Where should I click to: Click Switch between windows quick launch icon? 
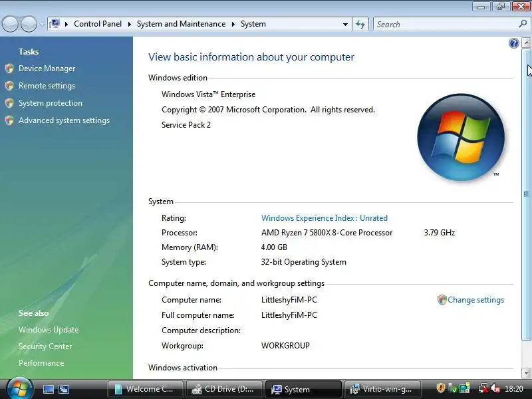(x=64, y=389)
